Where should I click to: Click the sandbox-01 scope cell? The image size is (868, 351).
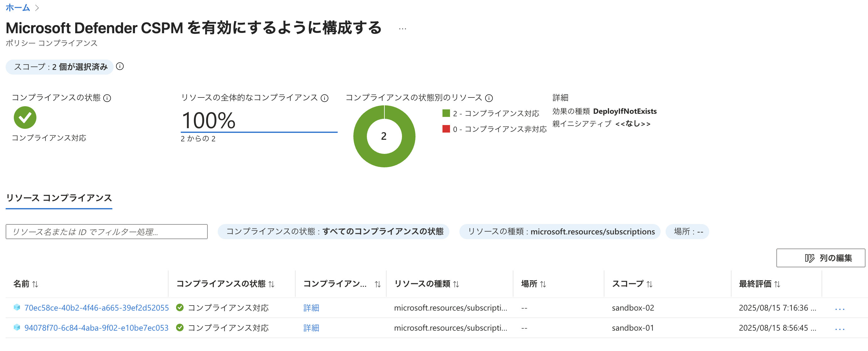coord(633,328)
